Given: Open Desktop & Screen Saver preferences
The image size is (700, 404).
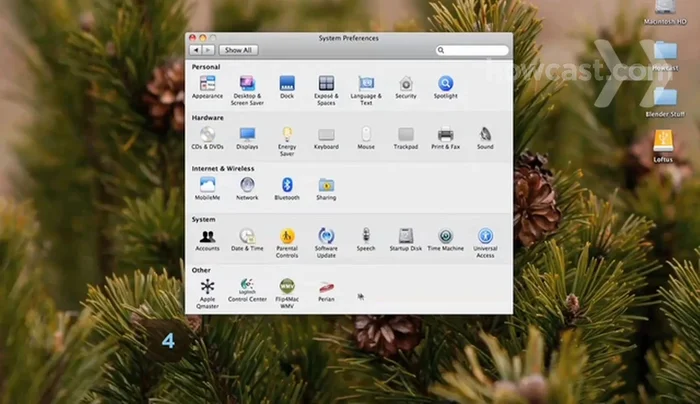Looking at the screenshot, I should click(x=247, y=84).
